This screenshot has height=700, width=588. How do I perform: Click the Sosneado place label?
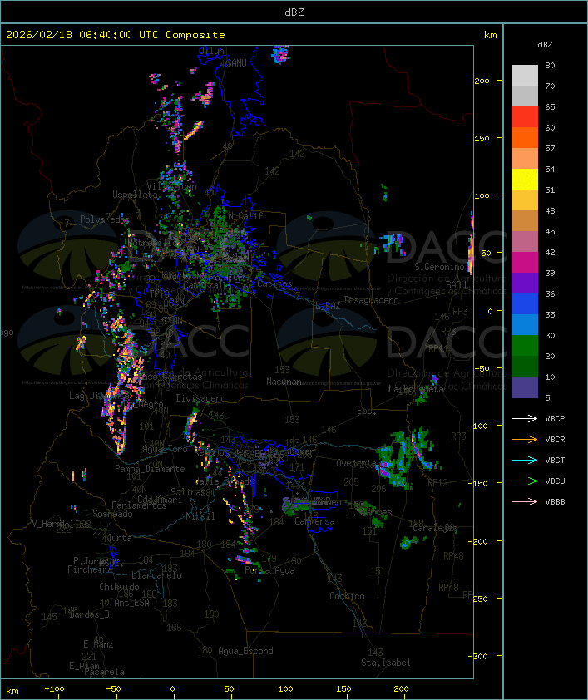pos(112,514)
